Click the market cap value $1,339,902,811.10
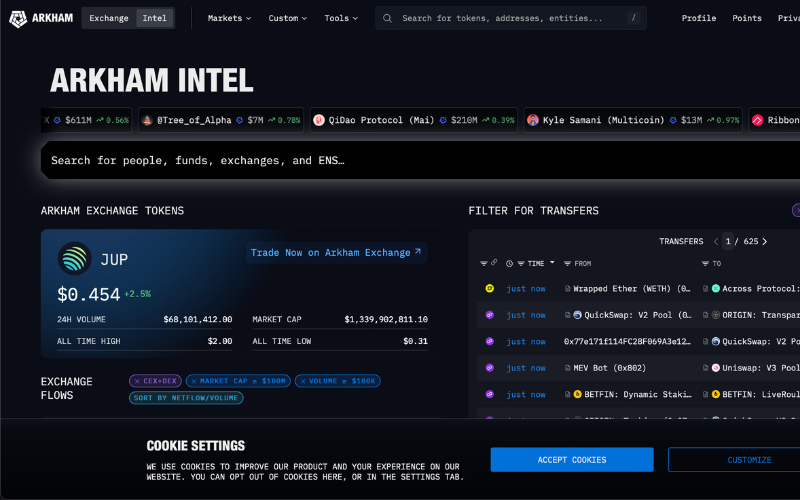 [386, 319]
